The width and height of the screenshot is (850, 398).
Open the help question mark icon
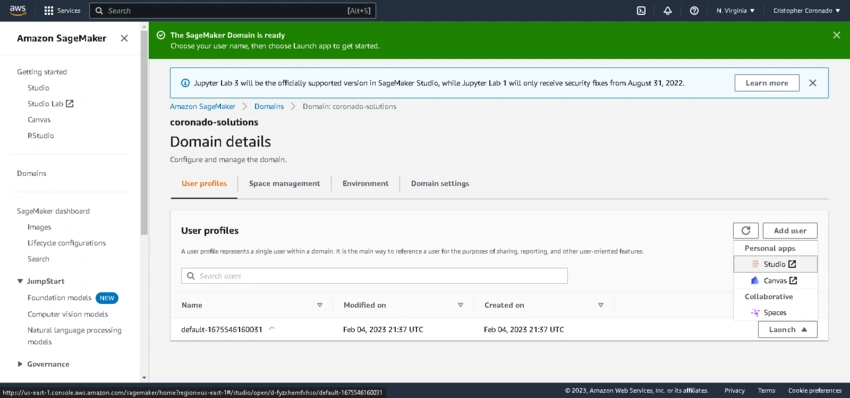click(694, 10)
